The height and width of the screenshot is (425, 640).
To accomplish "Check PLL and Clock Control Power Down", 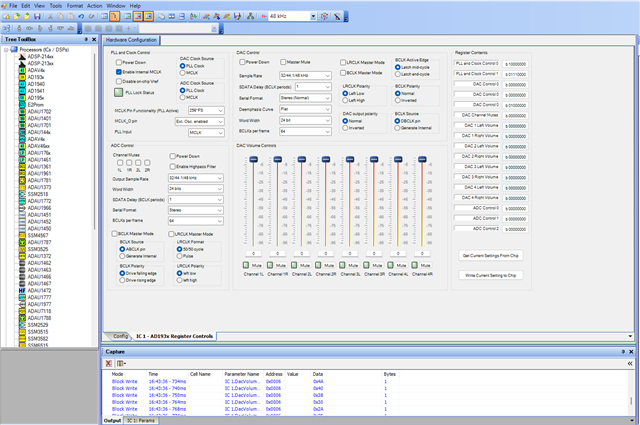I will [x=119, y=62].
